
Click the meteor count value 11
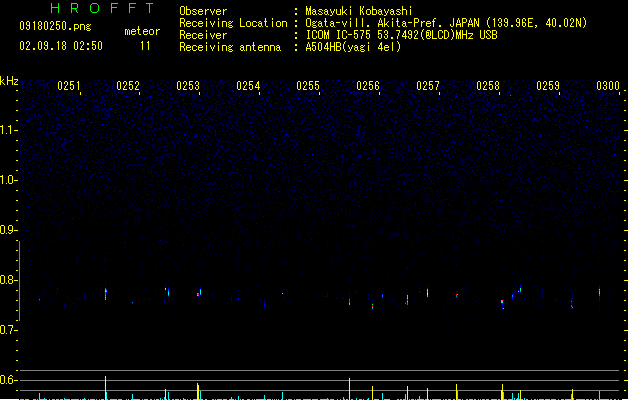pos(145,46)
